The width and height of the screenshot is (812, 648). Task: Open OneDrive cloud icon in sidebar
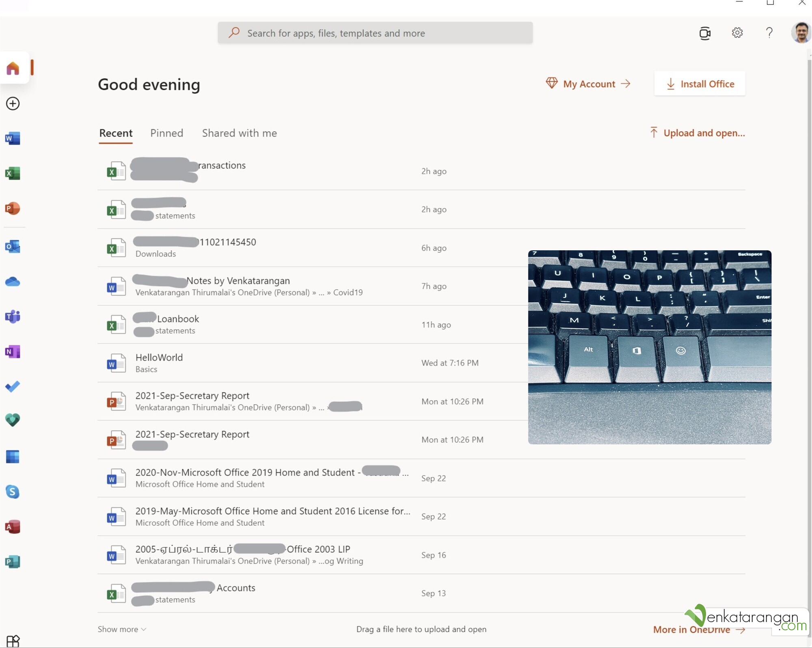point(13,282)
